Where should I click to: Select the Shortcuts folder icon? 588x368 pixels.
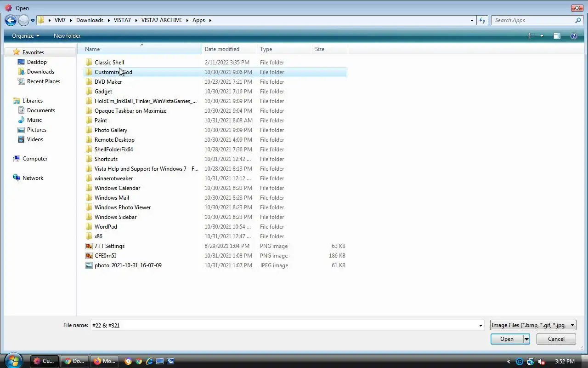(89, 159)
